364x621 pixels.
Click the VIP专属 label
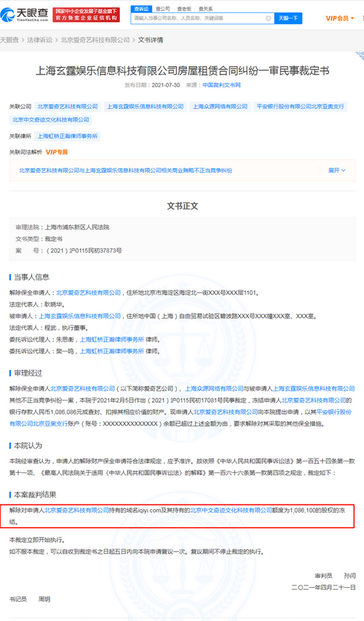pos(57,152)
